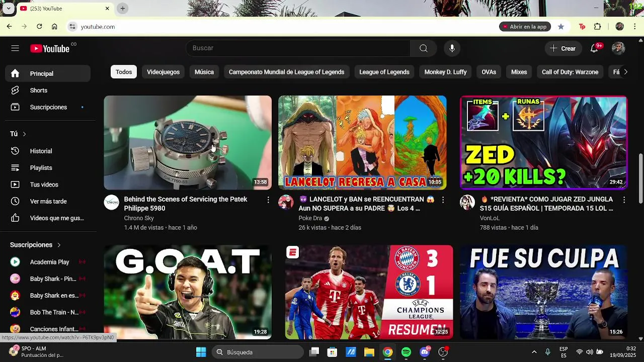
Task: Expand the Tú section
Action: pyautogui.click(x=18, y=134)
